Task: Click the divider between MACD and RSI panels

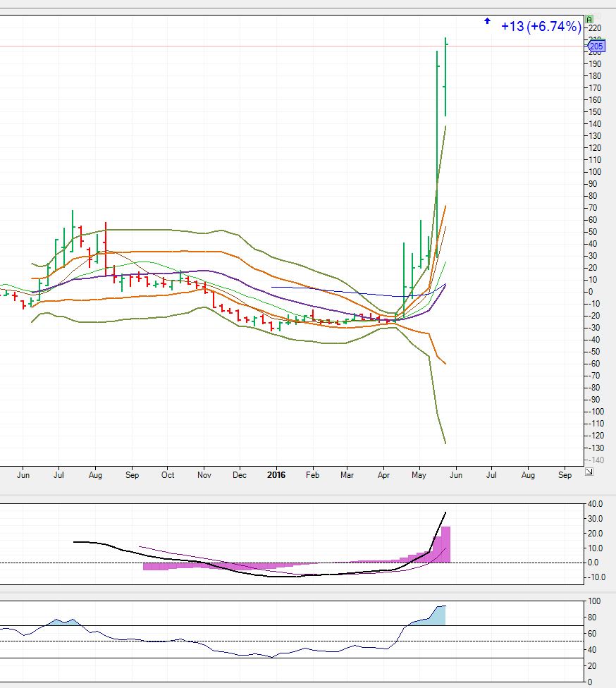Action: pos(308,592)
